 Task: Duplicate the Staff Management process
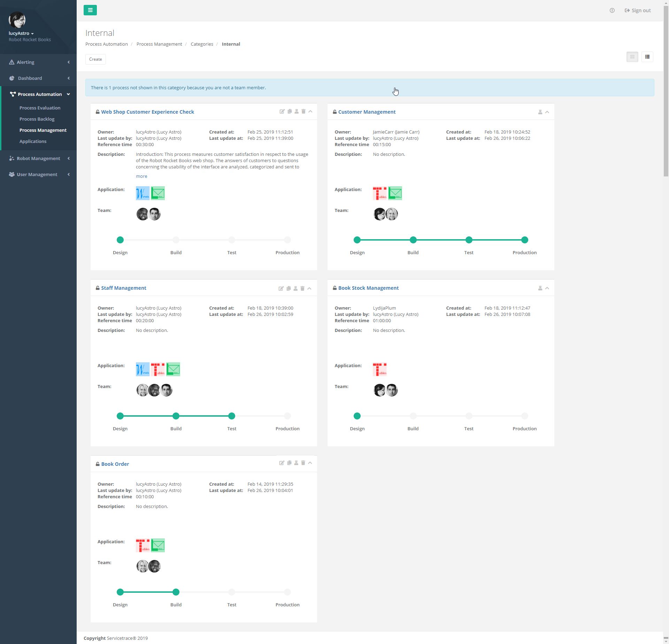[289, 288]
